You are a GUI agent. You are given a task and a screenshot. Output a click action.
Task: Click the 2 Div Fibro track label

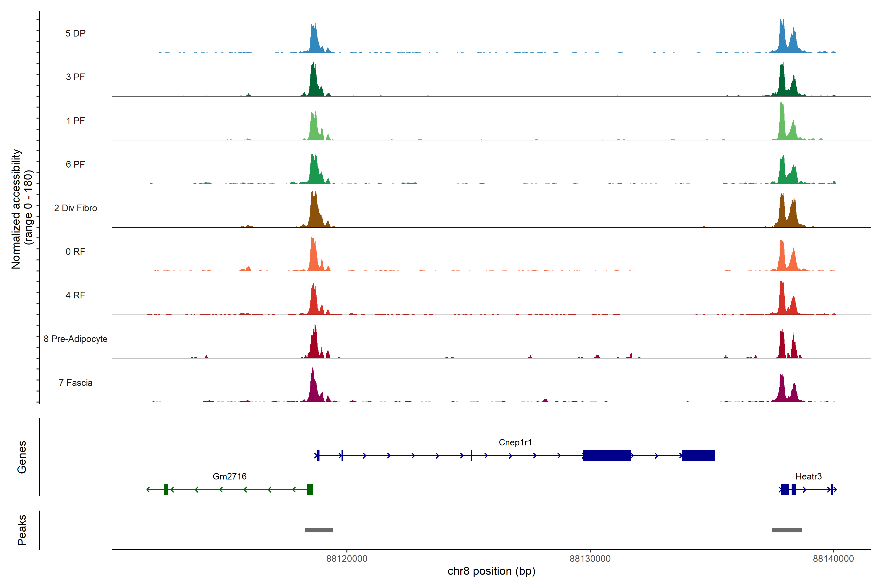(x=75, y=208)
